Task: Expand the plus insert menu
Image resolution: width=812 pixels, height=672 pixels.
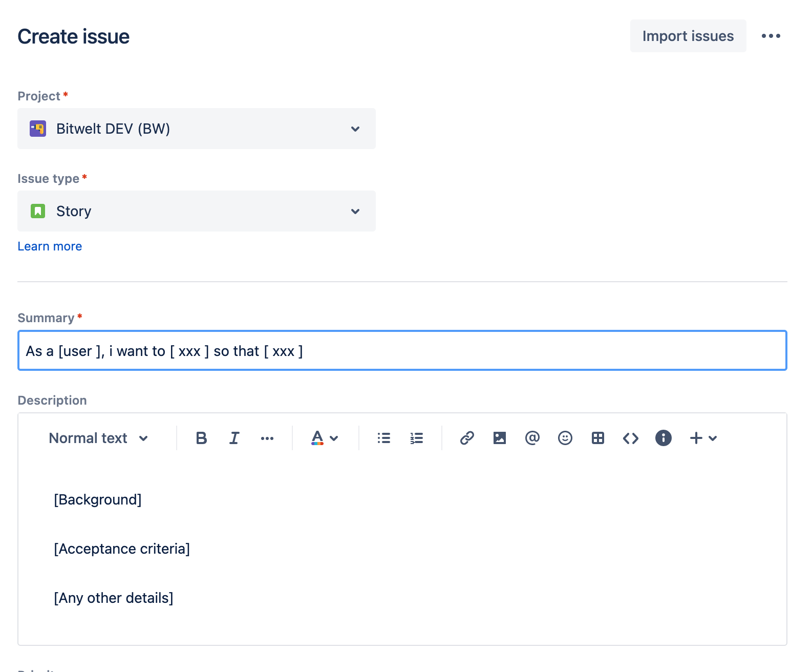Action: point(703,438)
